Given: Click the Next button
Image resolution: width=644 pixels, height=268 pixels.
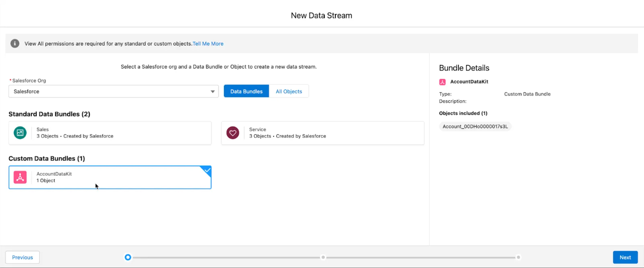Looking at the screenshot, I should 625,257.
